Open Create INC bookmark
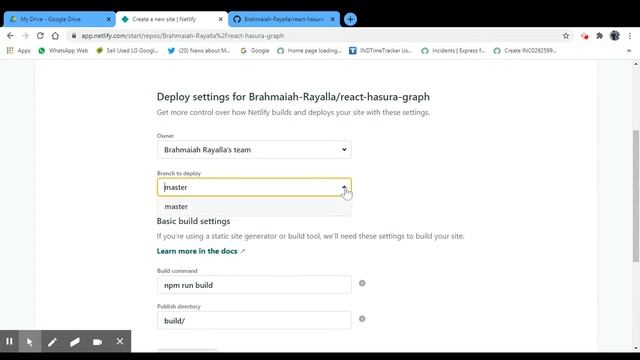 525,51
